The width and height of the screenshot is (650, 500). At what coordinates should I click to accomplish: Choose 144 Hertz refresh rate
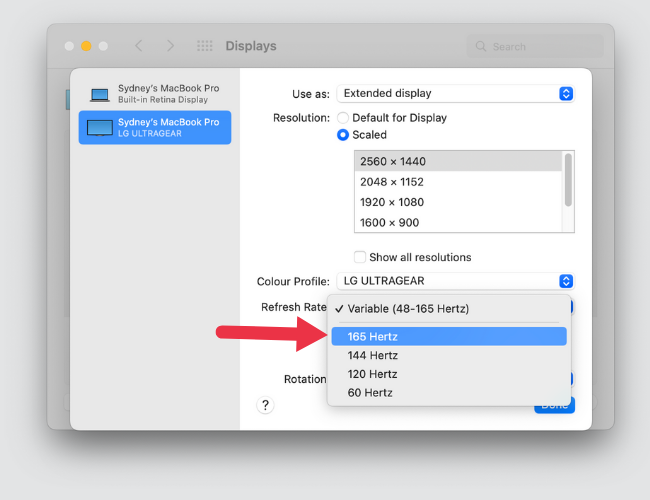click(449, 355)
